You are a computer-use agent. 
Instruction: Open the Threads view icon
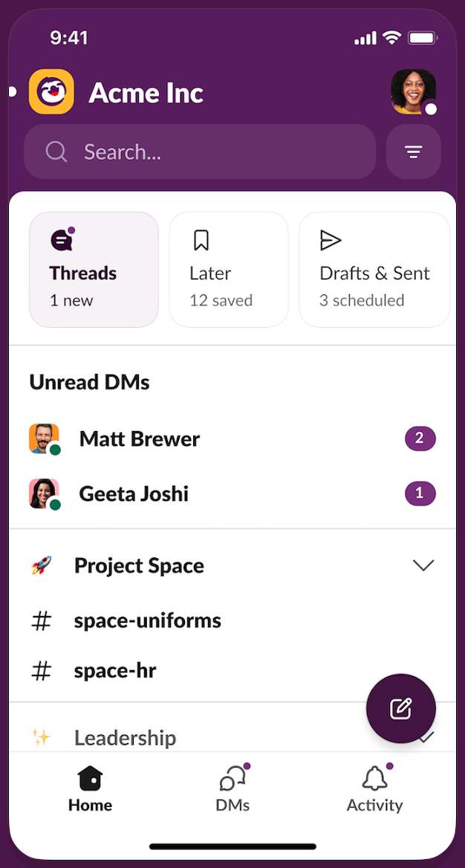(x=59, y=239)
